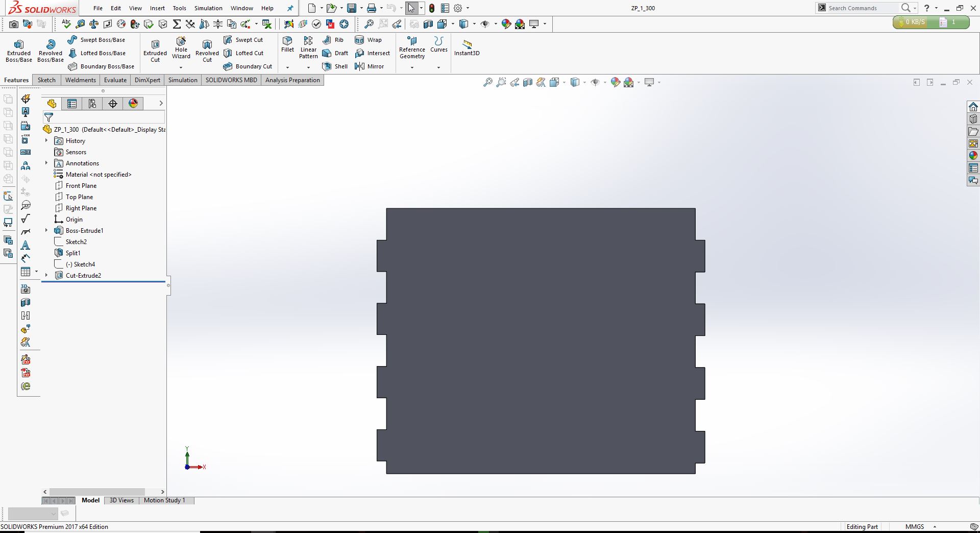Open the Motion Study 1 tab
This screenshot has height=533, width=980.
point(164,500)
